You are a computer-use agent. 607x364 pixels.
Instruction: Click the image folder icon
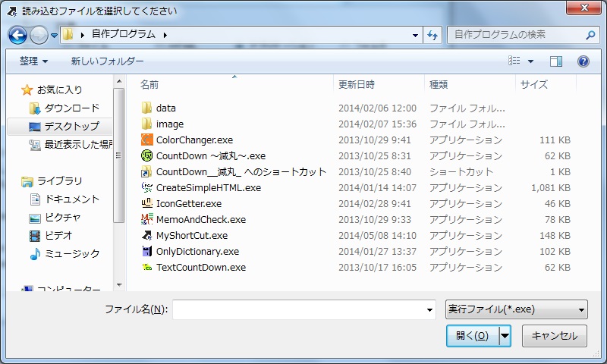click(146, 124)
